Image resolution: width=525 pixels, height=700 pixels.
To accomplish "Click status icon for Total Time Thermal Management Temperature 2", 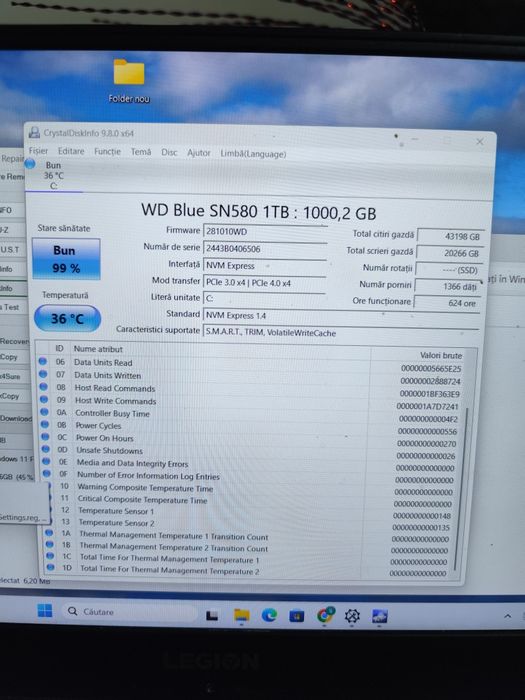I will tap(50, 567).
